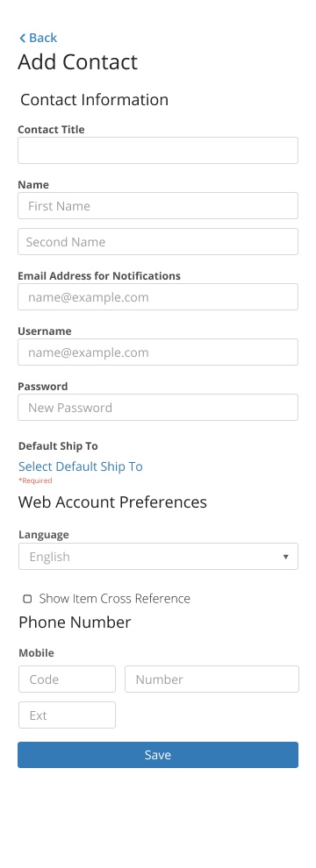Viewport: 316px width, 868px height.
Task: Go back using the Back link
Action: (x=39, y=38)
